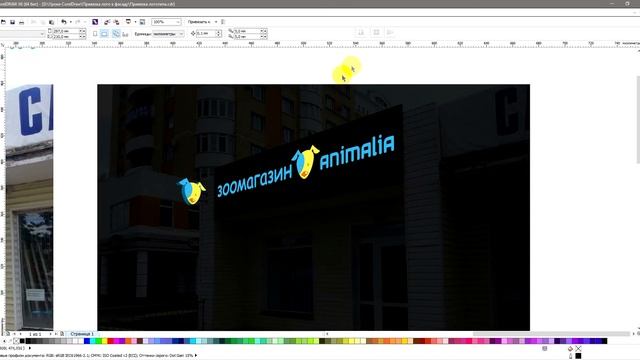Click the gray status bar icon beside fill indicators
The image size is (640, 360).
544,349
